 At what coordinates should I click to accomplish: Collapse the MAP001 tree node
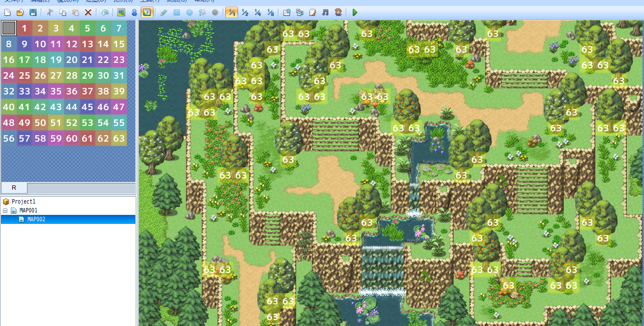tap(5, 210)
